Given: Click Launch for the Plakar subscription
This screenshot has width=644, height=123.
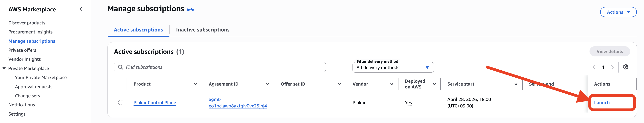Looking at the screenshot, I should tap(602, 103).
